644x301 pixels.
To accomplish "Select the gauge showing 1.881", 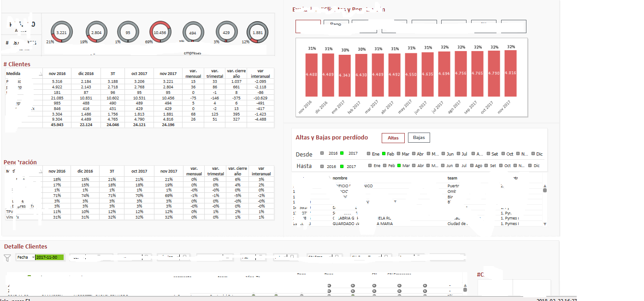I will 257,32.
